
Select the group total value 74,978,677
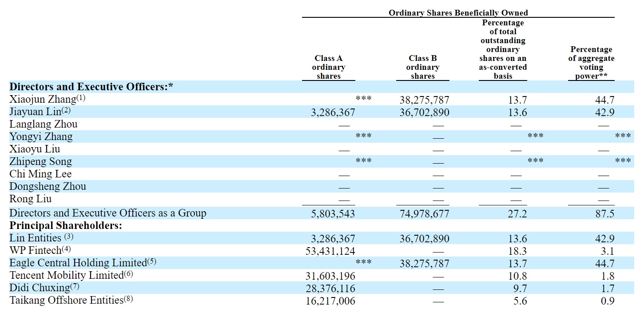(424, 214)
